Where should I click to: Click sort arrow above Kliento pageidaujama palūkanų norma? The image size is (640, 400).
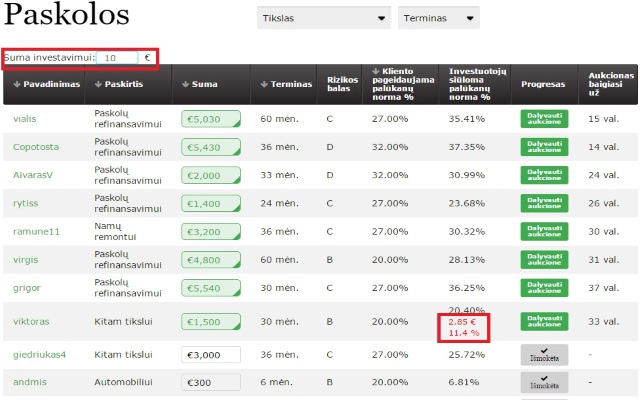tap(374, 70)
